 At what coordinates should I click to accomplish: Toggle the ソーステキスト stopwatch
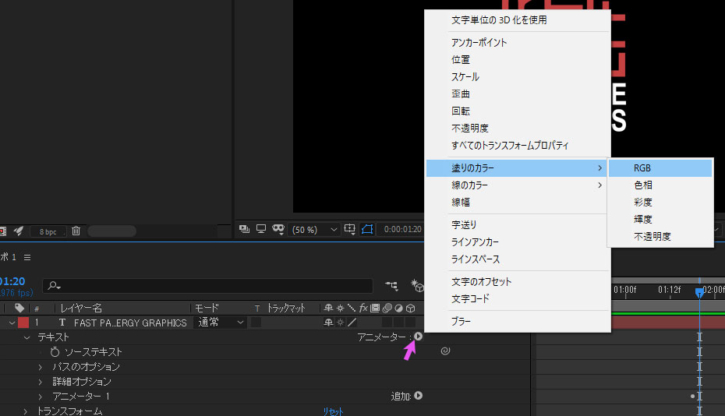click(x=54, y=352)
